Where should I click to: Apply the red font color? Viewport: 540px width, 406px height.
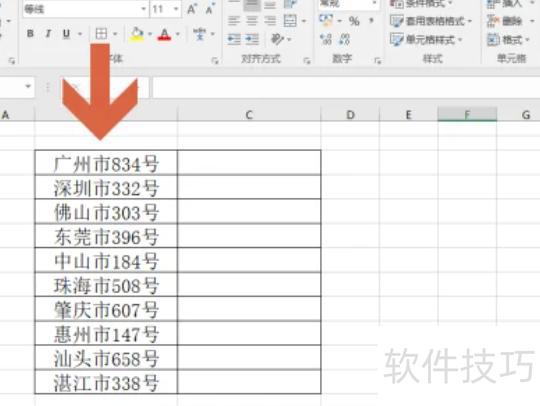click(165, 34)
